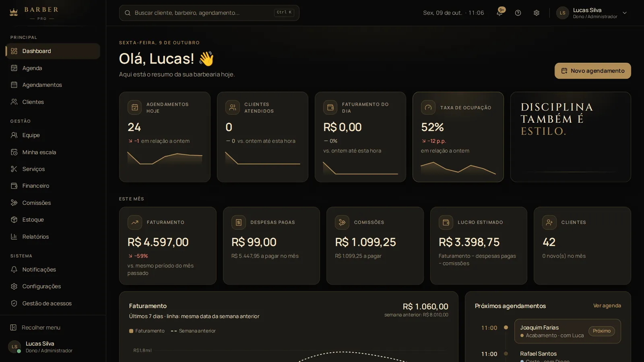Image resolution: width=644 pixels, height=362 pixels.
Task: Open Notificações sidebar item
Action: pos(53,269)
